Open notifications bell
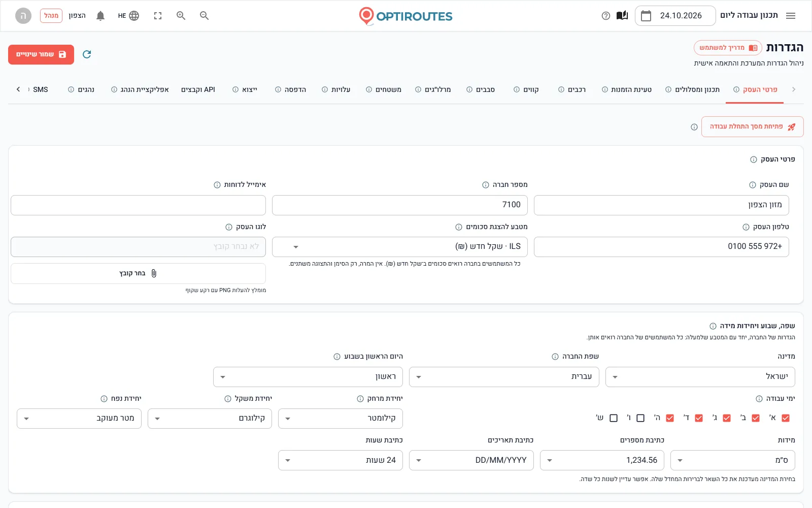The height and width of the screenshot is (508, 812). coord(100,16)
